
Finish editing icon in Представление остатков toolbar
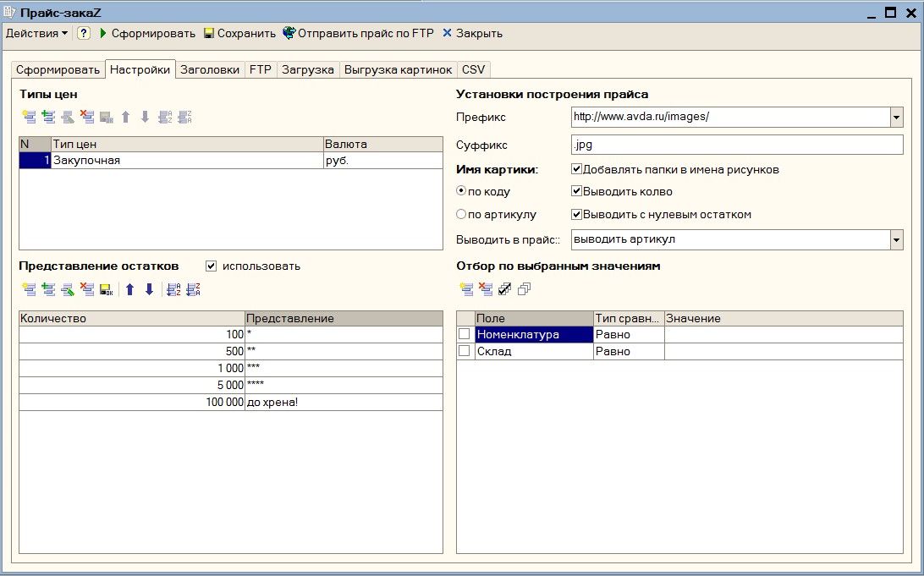[106, 289]
